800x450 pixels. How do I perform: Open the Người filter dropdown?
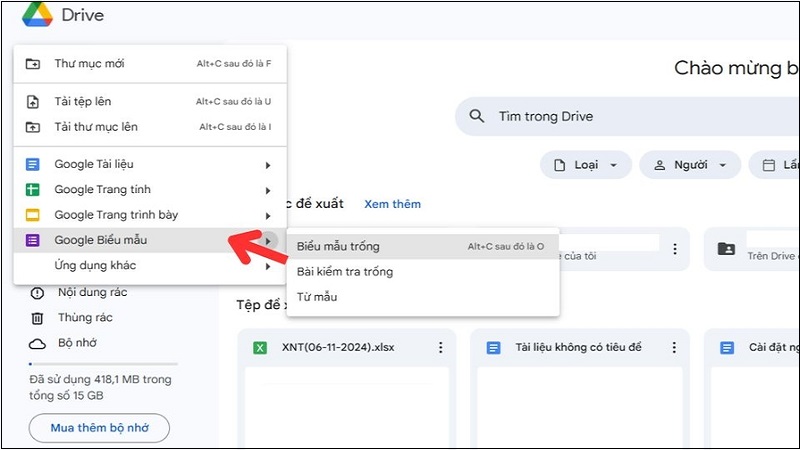[690, 165]
